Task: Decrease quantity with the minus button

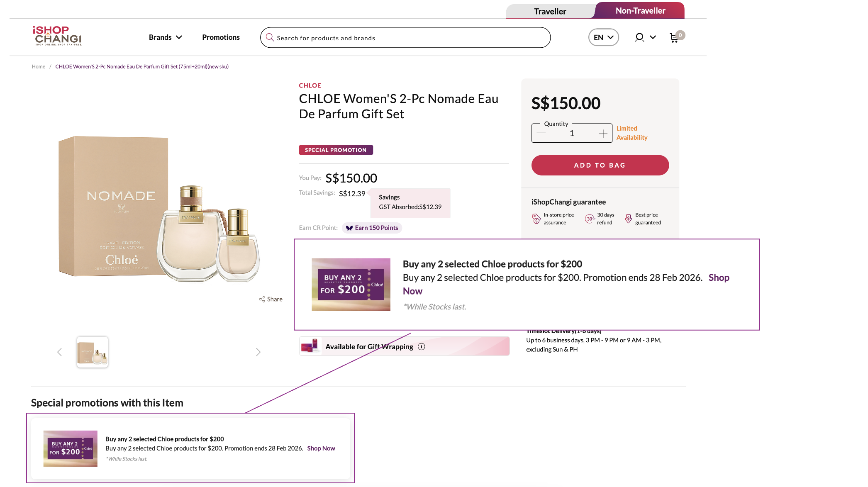Action: coord(541,133)
